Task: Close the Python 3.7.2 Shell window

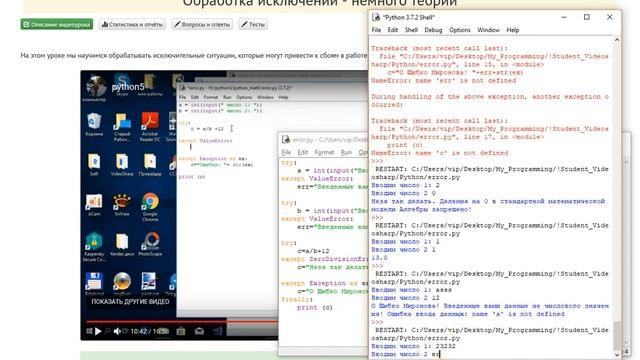Action: [609, 17]
